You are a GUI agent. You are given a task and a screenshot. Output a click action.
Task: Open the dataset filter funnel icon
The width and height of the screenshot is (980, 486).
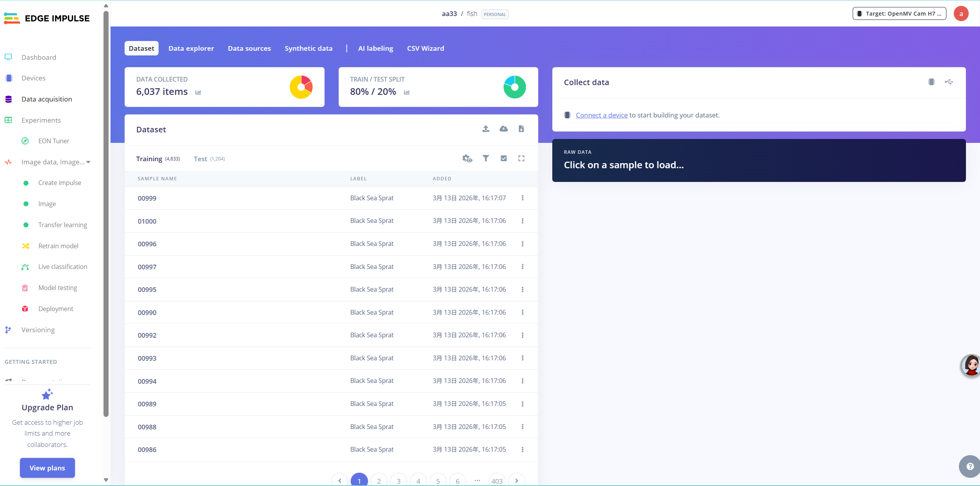tap(486, 158)
